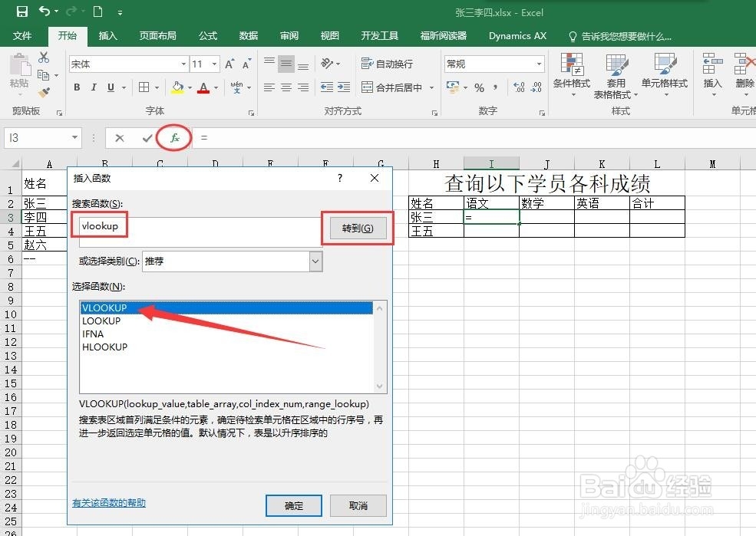Expand font group dialog launcher
756x536 pixels.
point(251,113)
